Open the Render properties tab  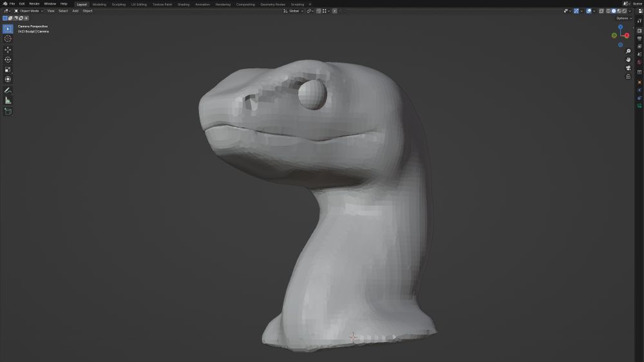point(639,31)
